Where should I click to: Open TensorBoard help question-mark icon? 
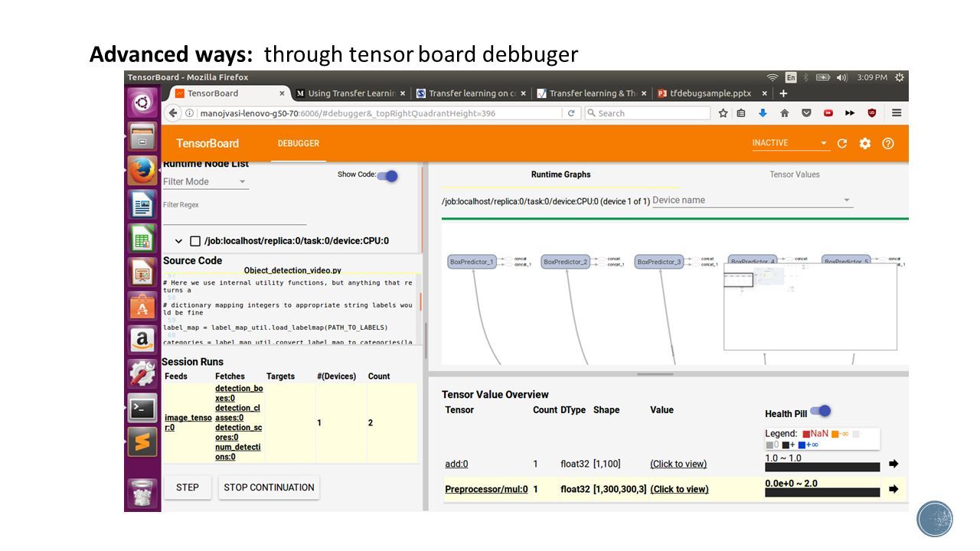pos(888,143)
